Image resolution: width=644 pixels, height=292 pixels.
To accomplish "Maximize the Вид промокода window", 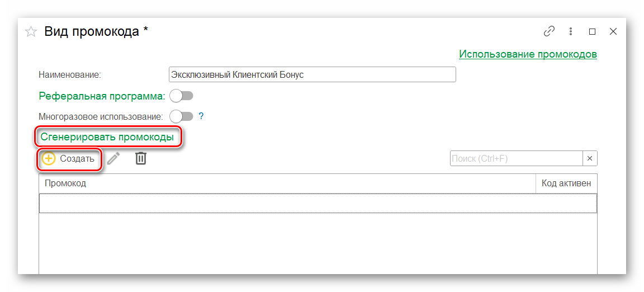I will [x=592, y=32].
